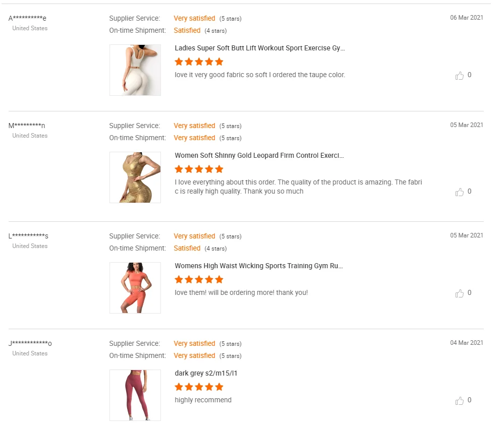
Task: Like the taupe color fabric review
Action: pos(460,76)
